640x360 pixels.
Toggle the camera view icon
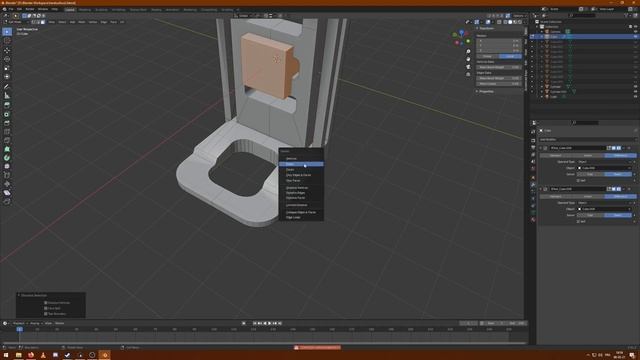[x=468, y=67]
